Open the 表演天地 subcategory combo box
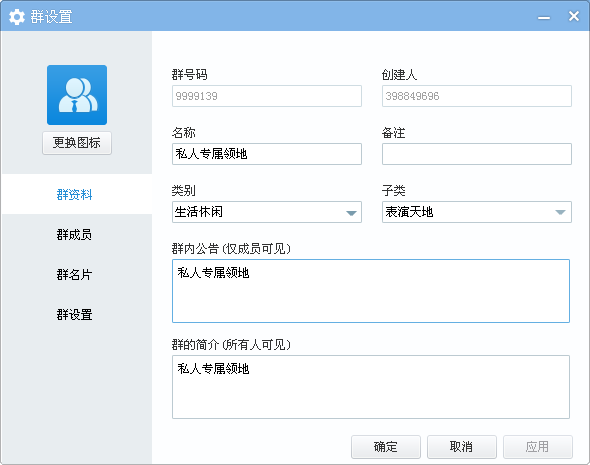This screenshot has height=465, width=590. (477, 212)
